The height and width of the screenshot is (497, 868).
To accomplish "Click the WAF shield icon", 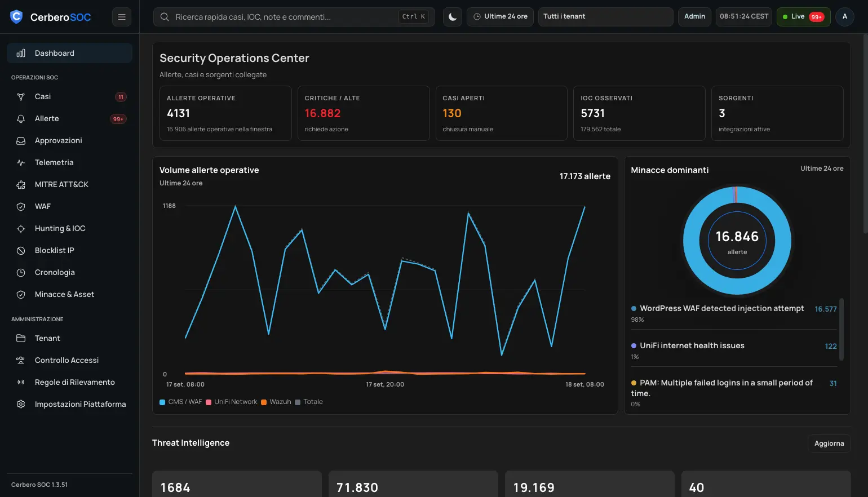I will [21, 207].
